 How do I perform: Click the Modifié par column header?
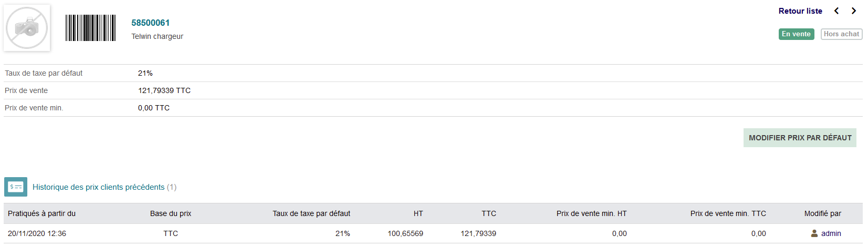(822, 213)
